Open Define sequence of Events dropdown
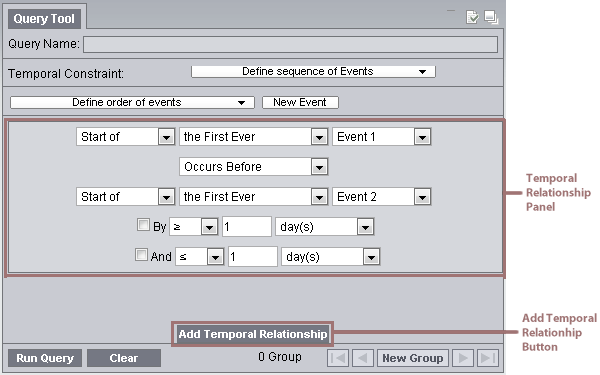Viewport: 600px width, 375px height. click(313, 72)
